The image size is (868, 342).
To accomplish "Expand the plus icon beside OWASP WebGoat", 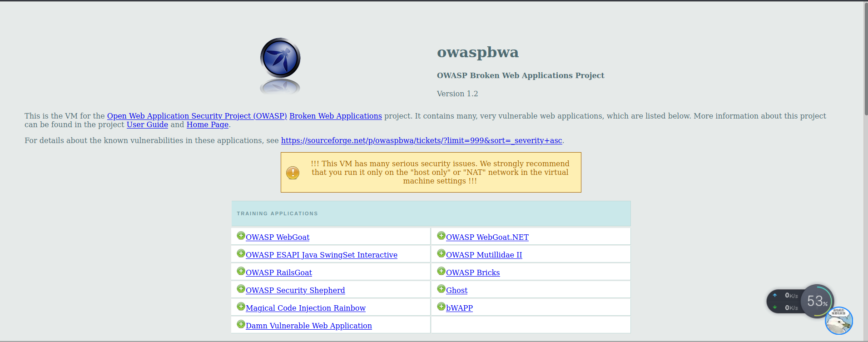I will click(x=241, y=235).
